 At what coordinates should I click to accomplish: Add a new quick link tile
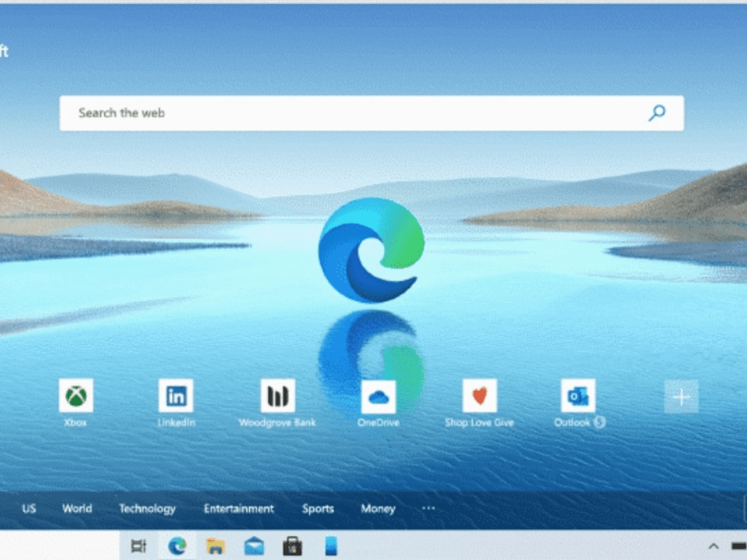681,396
